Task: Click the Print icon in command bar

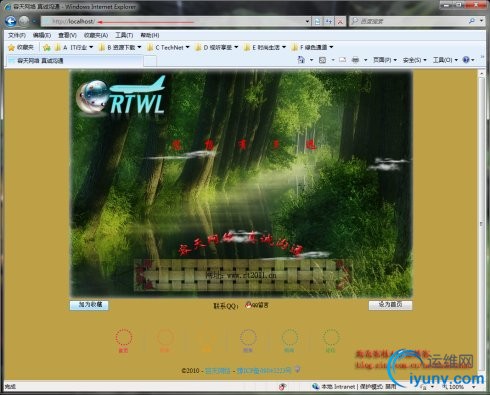Action: 355,60
